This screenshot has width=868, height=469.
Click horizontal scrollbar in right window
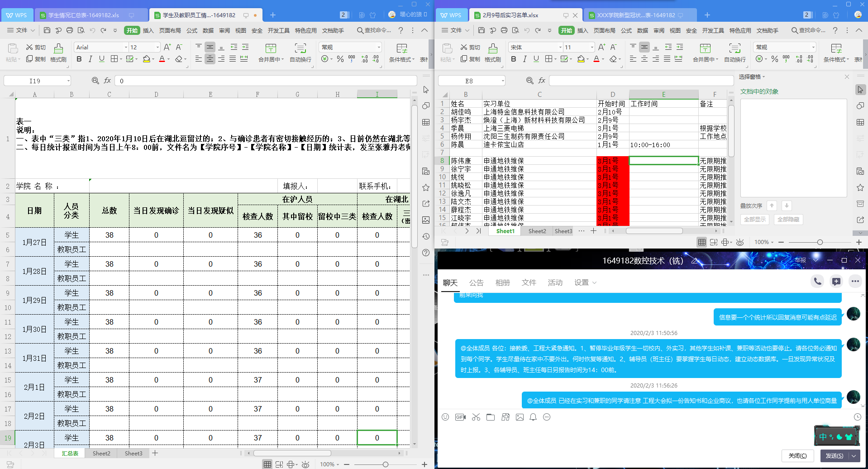[x=654, y=231]
